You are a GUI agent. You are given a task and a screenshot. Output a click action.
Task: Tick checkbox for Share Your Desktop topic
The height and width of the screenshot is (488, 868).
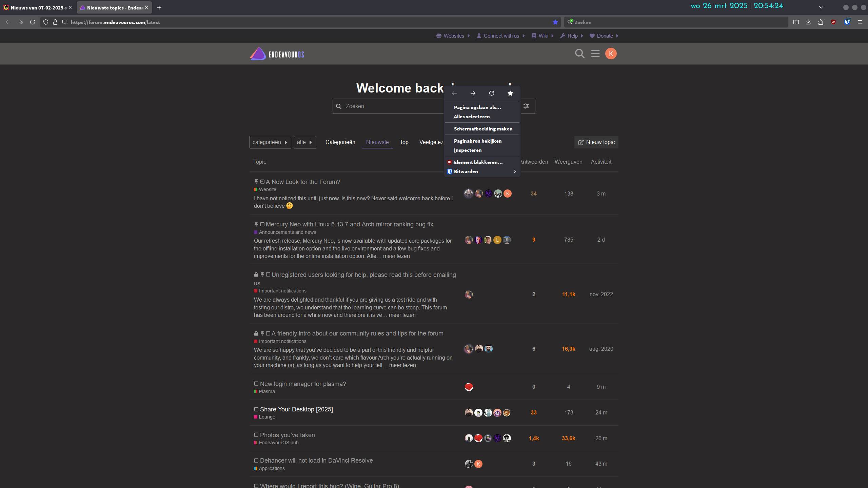[x=256, y=409]
